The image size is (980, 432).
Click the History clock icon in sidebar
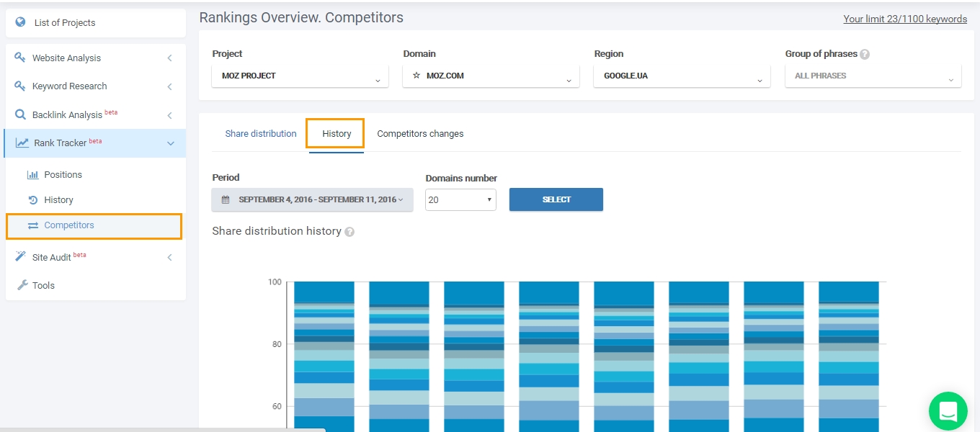coord(32,199)
